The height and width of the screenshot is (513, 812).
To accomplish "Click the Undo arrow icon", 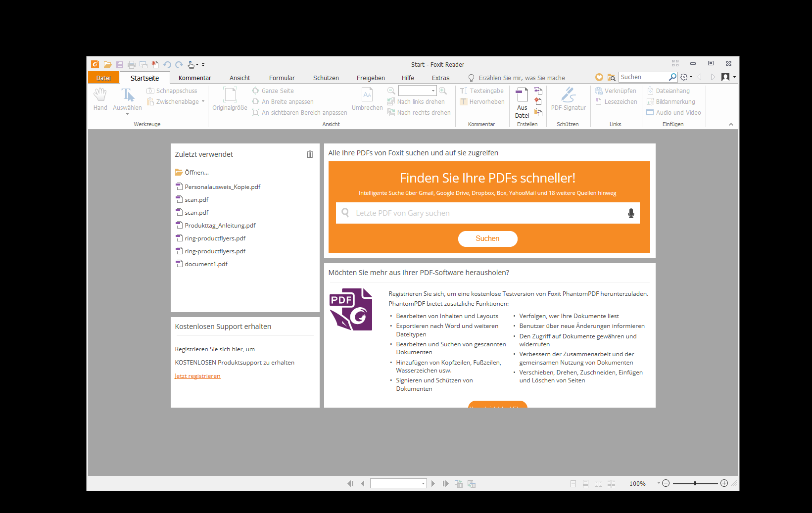I will point(167,65).
